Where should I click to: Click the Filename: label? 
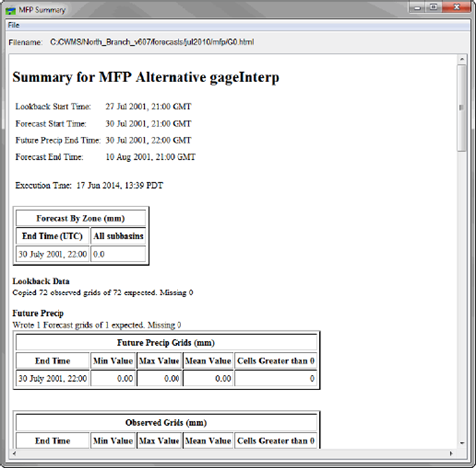click(25, 42)
